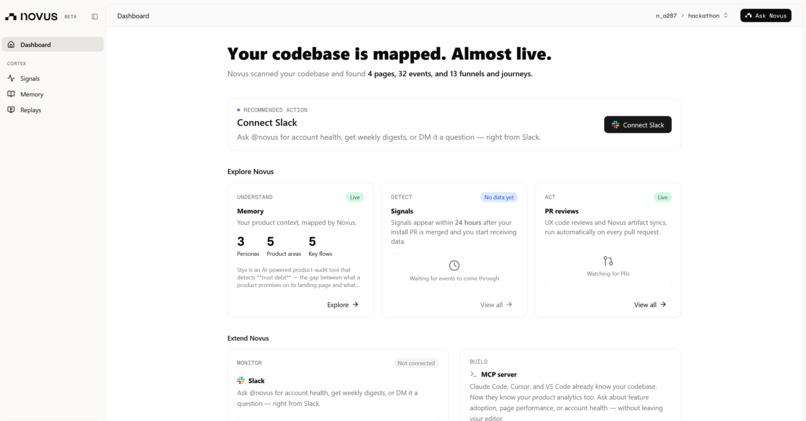Click the Not connected status badge
The image size is (806, 421).
[x=416, y=363]
